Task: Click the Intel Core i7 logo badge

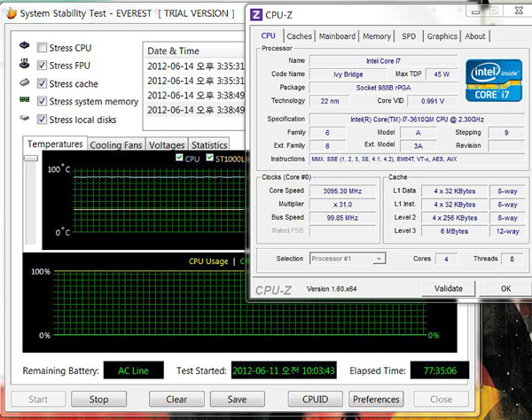Action: [x=494, y=81]
